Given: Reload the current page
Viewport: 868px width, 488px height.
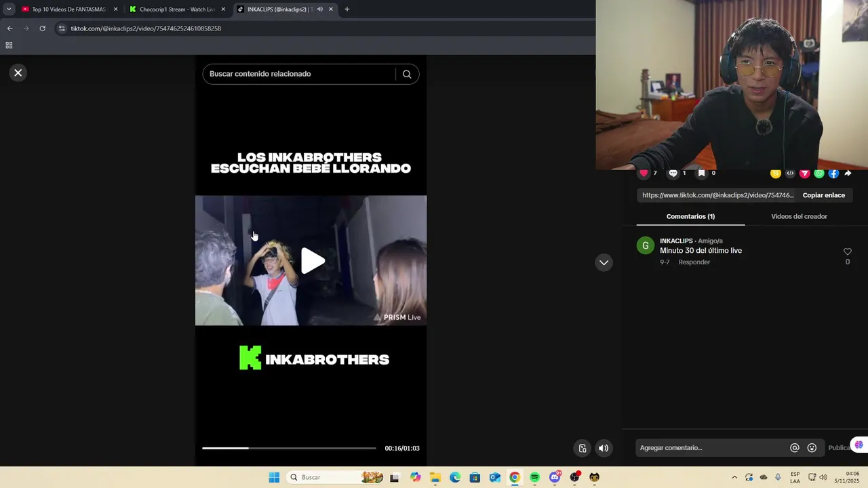Looking at the screenshot, I should click(42, 28).
